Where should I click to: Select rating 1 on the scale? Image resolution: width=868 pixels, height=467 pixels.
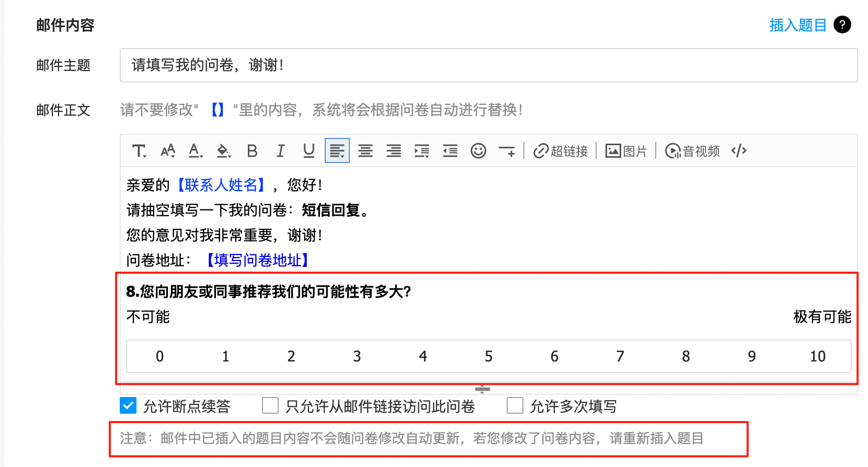pos(225,356)
